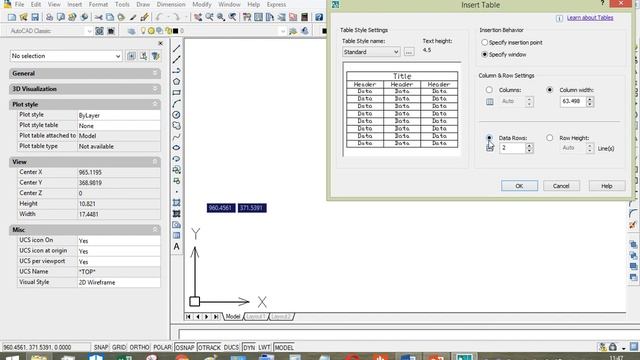Toggle OSNAP in the status bar
Viewport: 640px width, 360px height.
(x=184, y=347)
